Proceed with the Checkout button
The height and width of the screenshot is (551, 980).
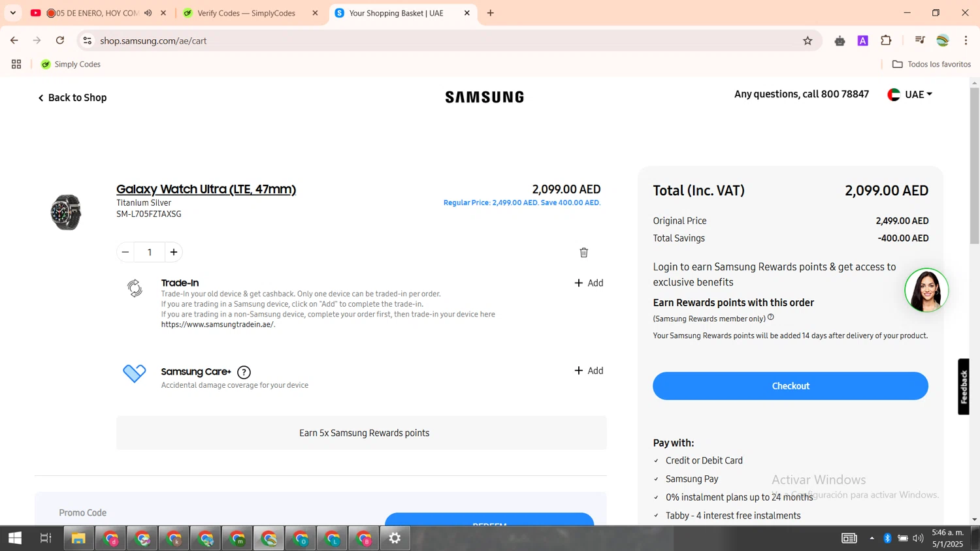pyautogui.click(x=791, y=386)
